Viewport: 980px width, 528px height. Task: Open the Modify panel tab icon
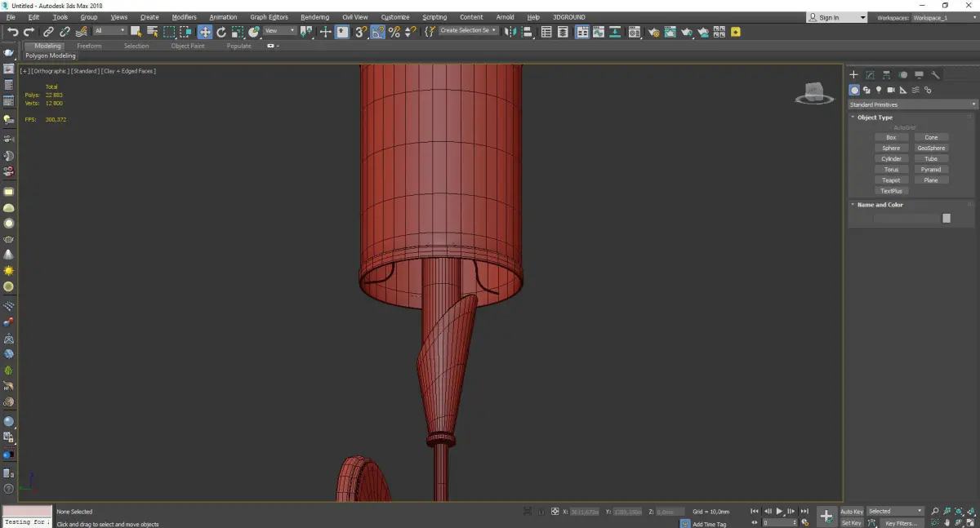pyautogui.click(x=870, y=75)
